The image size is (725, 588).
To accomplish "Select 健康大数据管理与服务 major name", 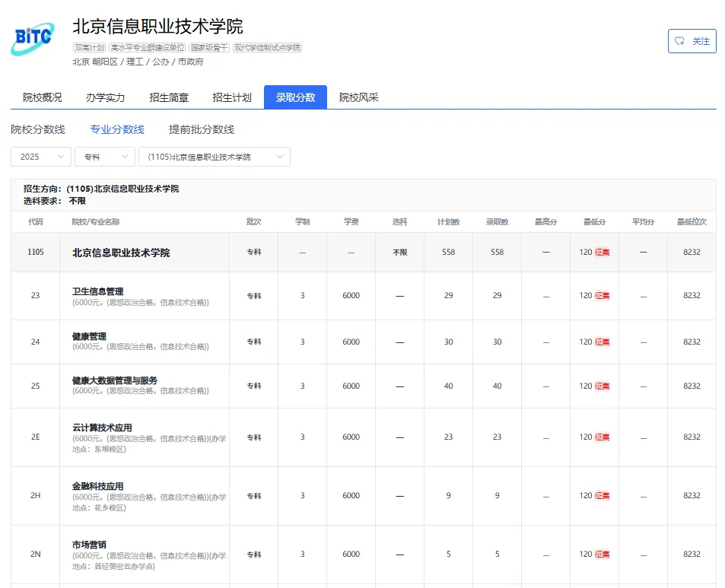I will (x=115, y=380).
